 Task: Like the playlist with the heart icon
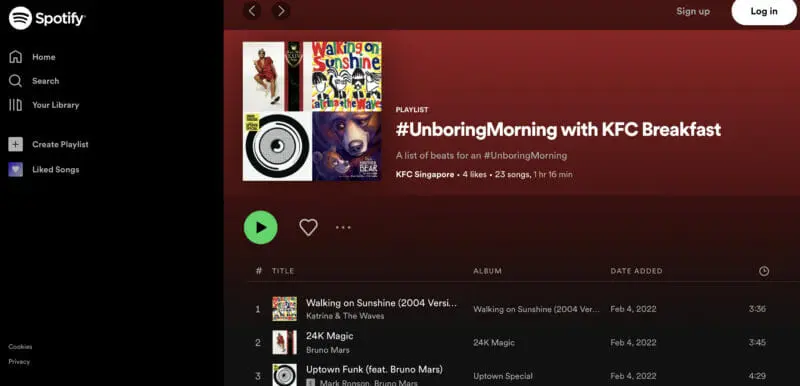pos(308,227)
